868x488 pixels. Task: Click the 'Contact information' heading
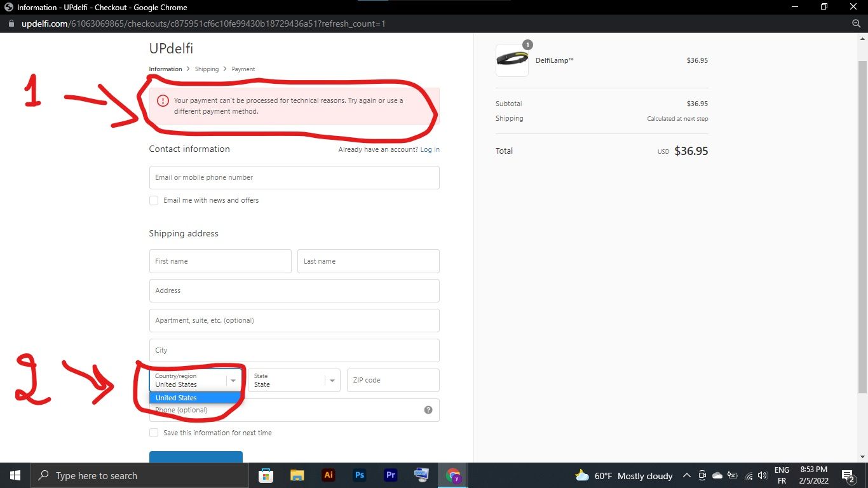tap(189, 149)
